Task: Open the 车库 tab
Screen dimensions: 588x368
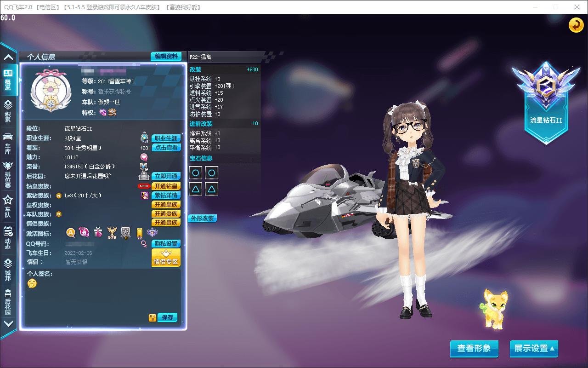Action: click(x=8, y=143)
